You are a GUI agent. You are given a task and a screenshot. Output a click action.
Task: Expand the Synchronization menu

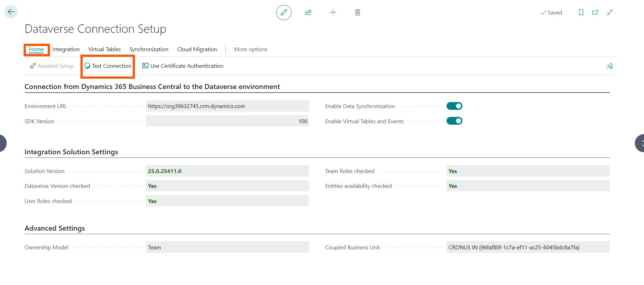tap(149, 49)
